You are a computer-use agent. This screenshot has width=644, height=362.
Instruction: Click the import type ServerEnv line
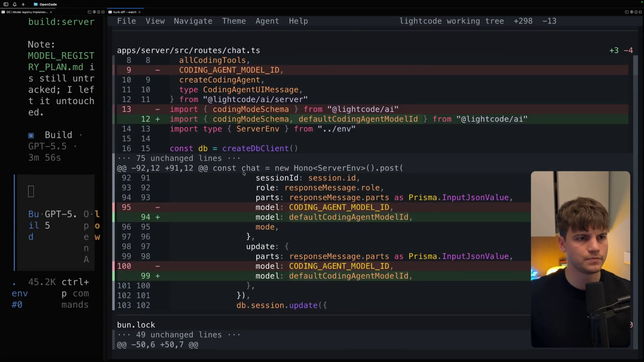[262, 129]
